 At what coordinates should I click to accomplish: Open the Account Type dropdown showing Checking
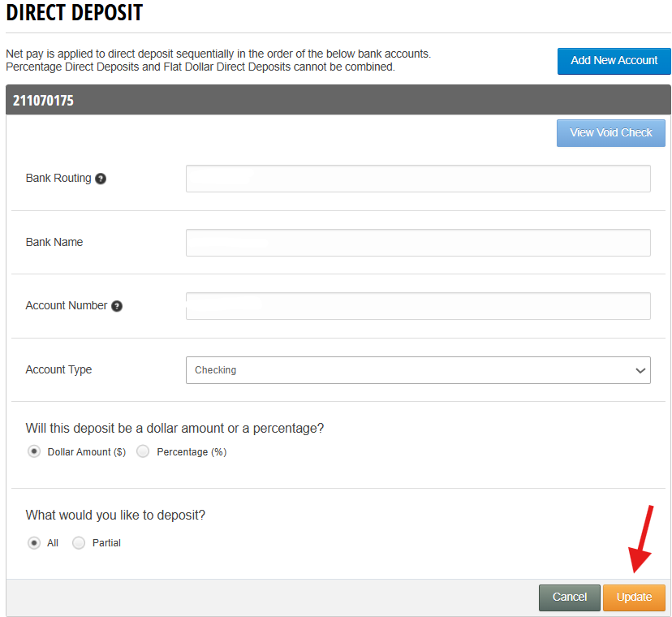tap(418, 370)
